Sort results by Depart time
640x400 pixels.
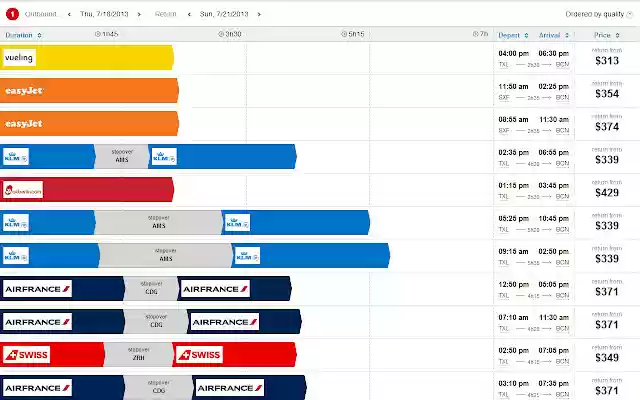click(513, 36)
